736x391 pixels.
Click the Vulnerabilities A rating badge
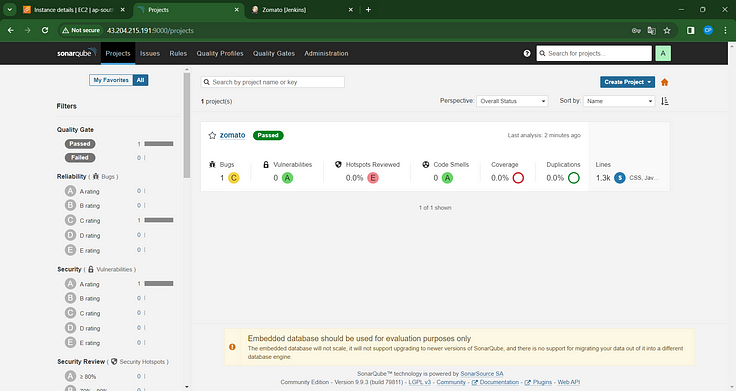287,178
